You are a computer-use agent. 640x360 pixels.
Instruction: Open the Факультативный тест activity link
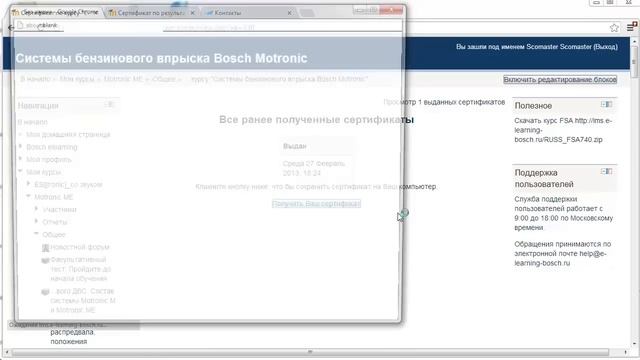[x=80, y=269]
